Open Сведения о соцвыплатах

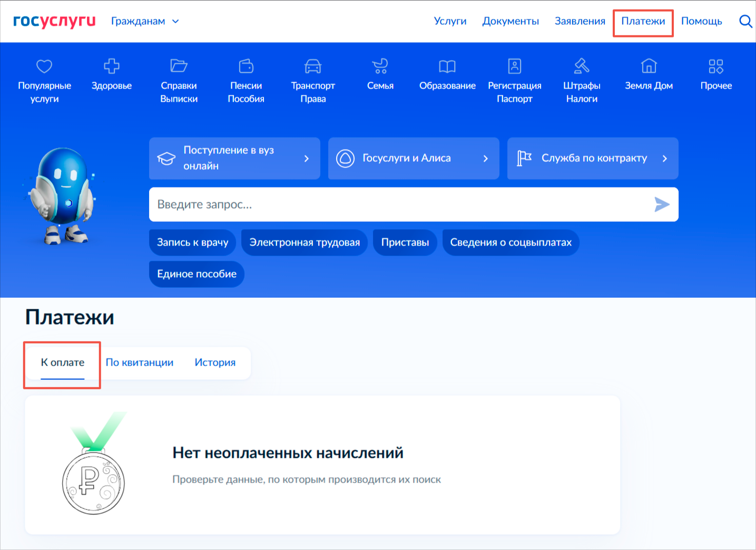(511, 242)
